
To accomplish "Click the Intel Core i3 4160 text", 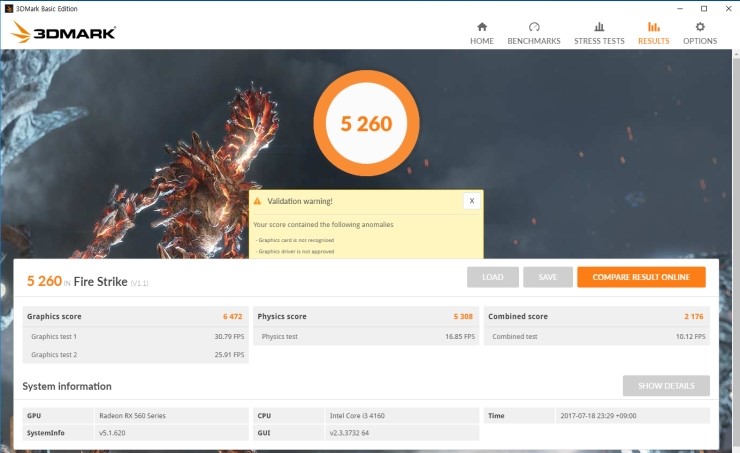I will (x=357, y=416).
